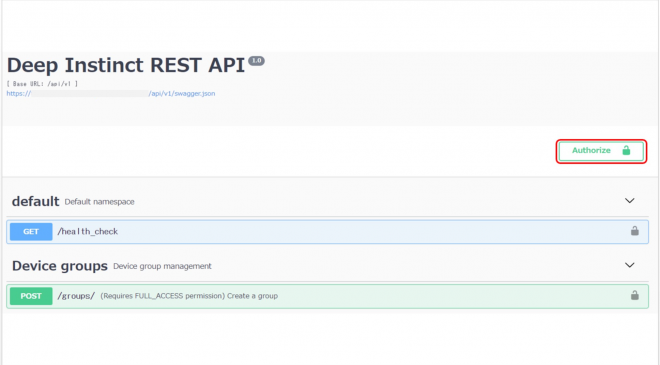The height and width of the screenshot is (365, 660).
Task: Expand the GET /health_check operation
Action: pyautogui.click(x=327, y=232)
